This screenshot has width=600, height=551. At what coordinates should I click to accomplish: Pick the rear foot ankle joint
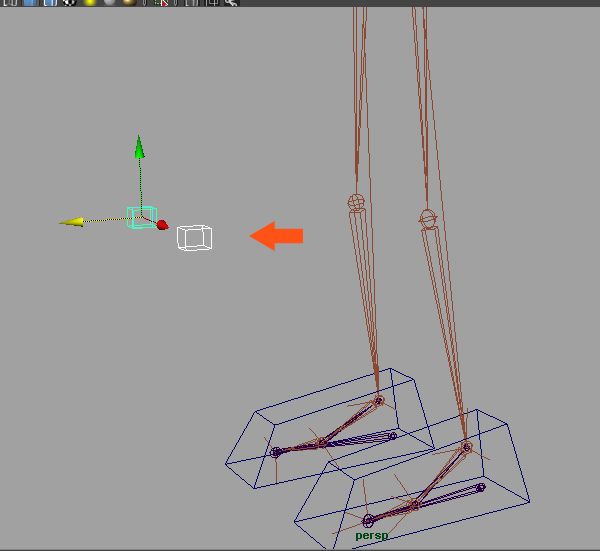tap(379, 400)
